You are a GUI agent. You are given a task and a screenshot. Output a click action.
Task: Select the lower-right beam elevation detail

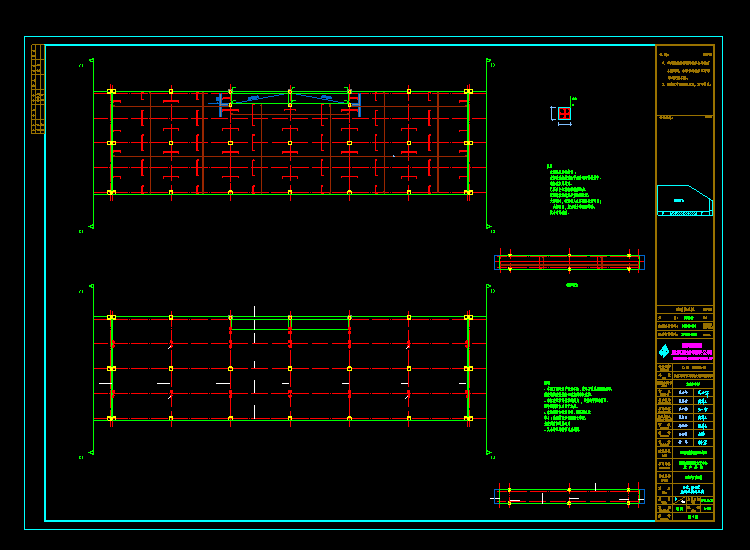(x=569, y=495)
